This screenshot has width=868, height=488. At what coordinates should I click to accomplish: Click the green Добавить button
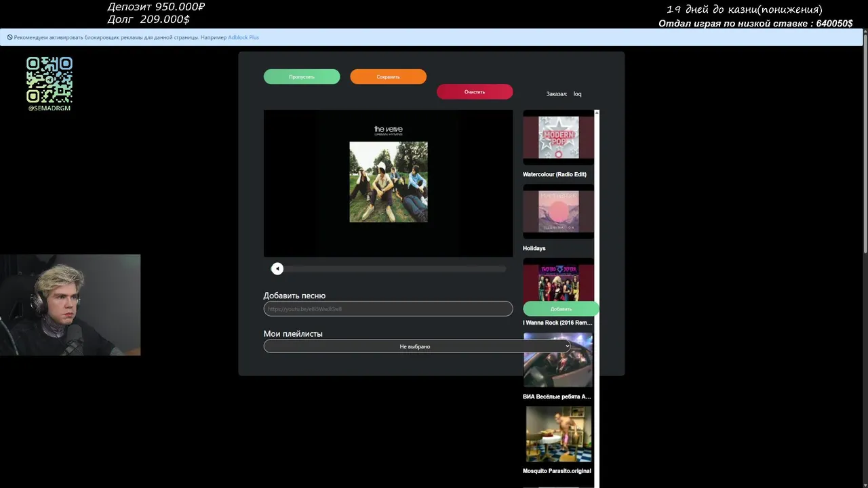(561, 308)
